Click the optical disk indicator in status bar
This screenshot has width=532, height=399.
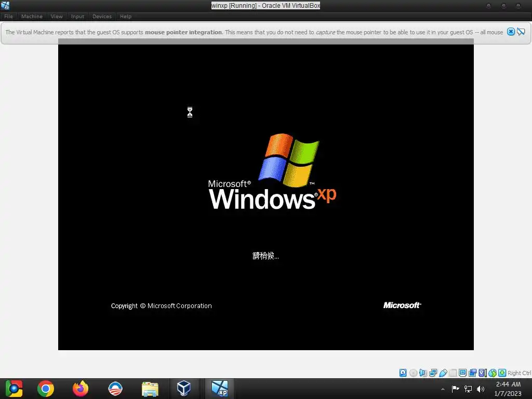413,373
